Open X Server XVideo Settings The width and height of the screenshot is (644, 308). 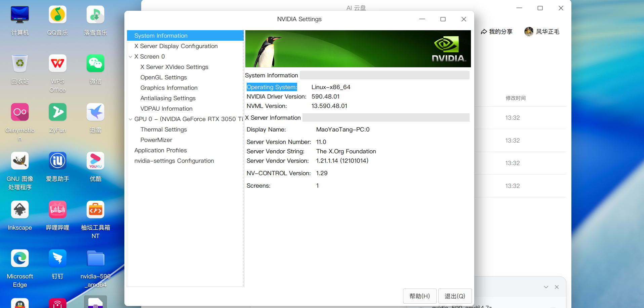tap(174, 67)
